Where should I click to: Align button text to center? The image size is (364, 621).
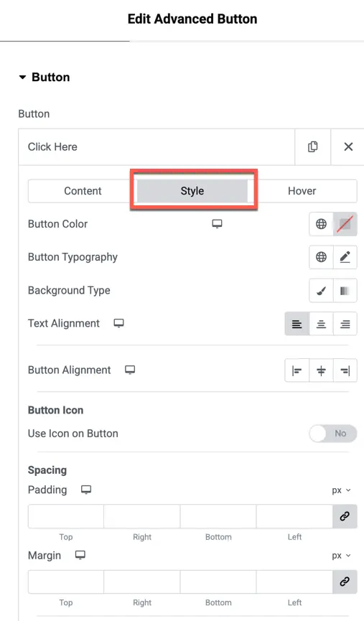point(321,324)
